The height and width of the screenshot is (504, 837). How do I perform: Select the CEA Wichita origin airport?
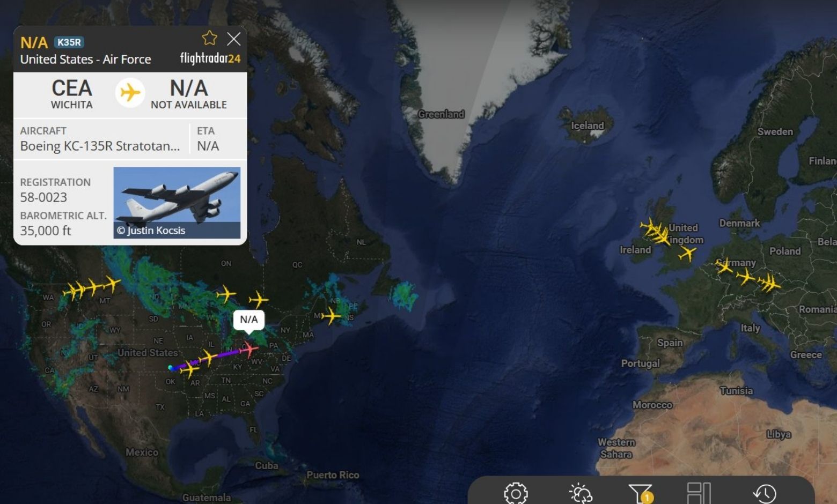(x=72, y=94)
